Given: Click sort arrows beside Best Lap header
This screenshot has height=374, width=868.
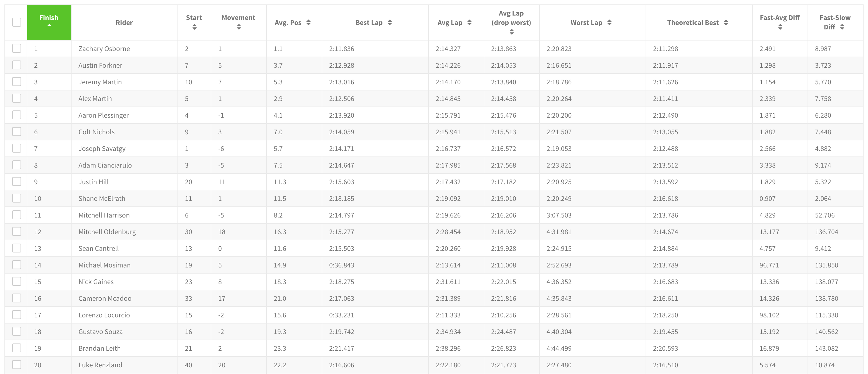Looking at the screenshot, I should [390, 22].
